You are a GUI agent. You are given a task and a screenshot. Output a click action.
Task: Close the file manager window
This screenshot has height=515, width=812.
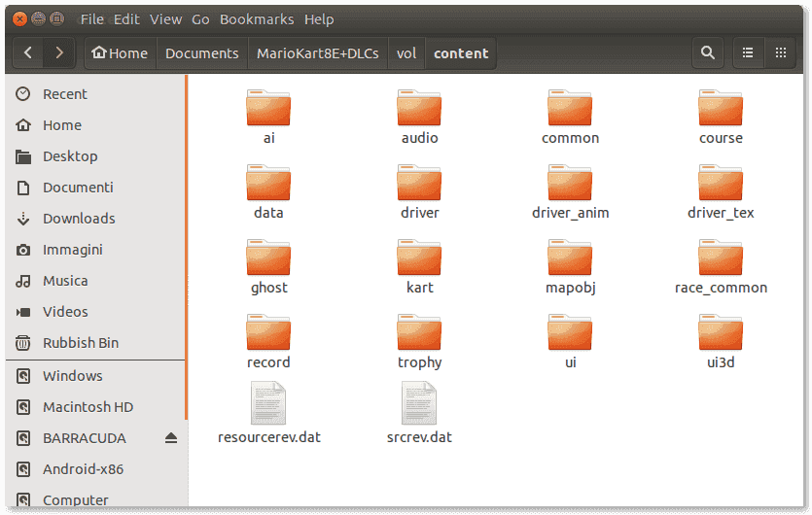point(19,19)
